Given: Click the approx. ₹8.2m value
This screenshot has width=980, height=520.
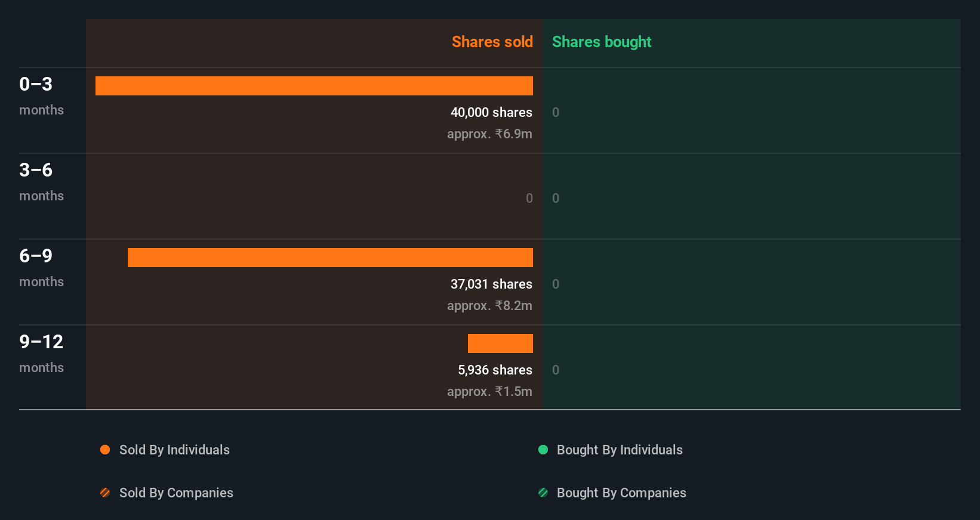Looking at the screenshot, I should pos(489,305).
